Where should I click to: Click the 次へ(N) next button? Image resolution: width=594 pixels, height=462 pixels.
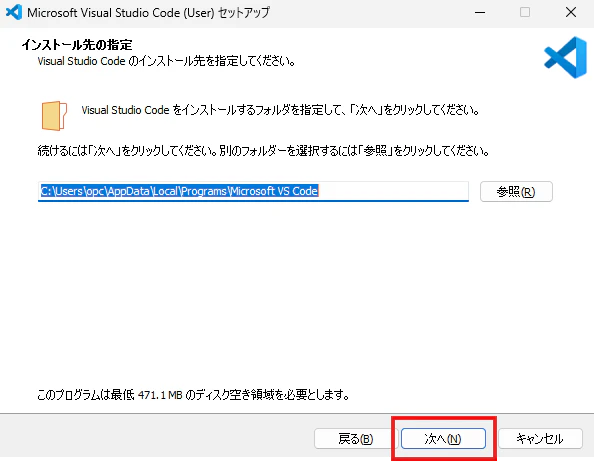point(443,439)
